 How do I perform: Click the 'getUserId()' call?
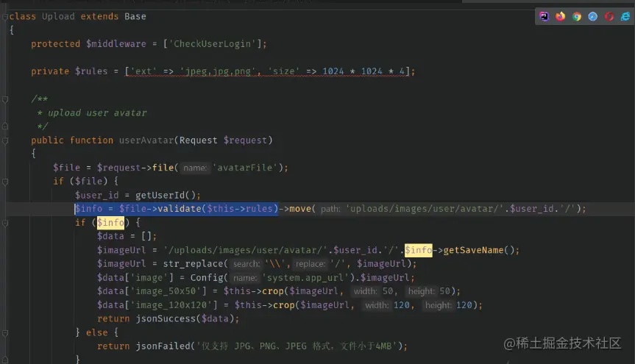point(166,195)
